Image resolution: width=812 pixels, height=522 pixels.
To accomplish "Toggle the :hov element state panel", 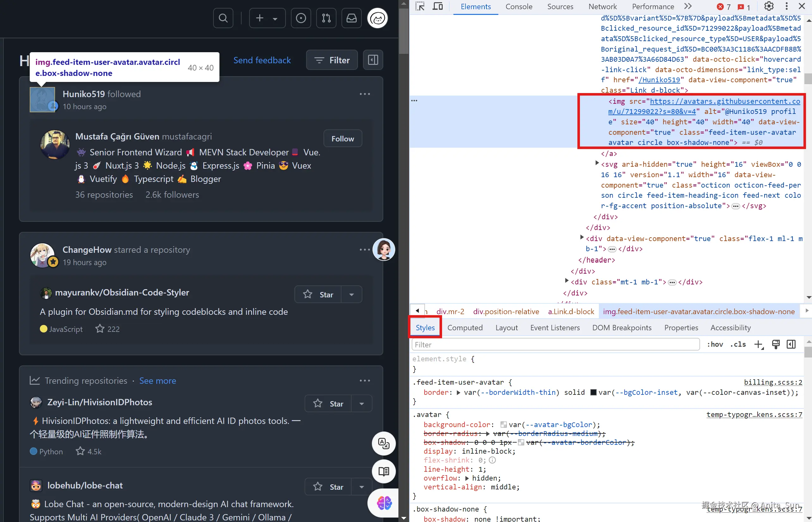I will click(x=715, y=345).
